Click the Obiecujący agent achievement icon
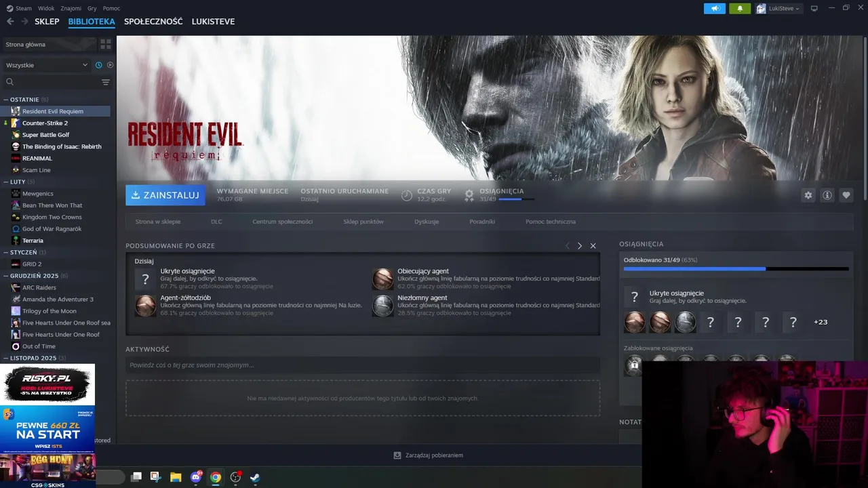 (x=383, y=279)
